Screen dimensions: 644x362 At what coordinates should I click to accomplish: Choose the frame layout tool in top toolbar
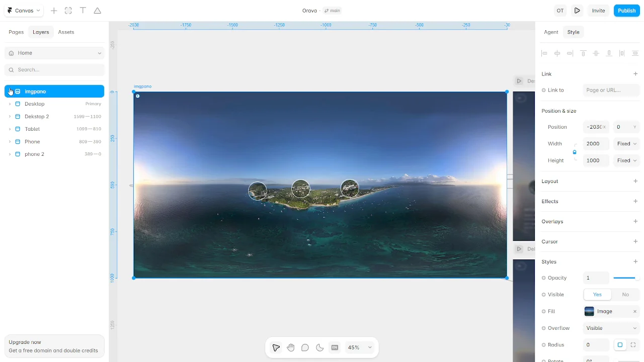point(68,11)
